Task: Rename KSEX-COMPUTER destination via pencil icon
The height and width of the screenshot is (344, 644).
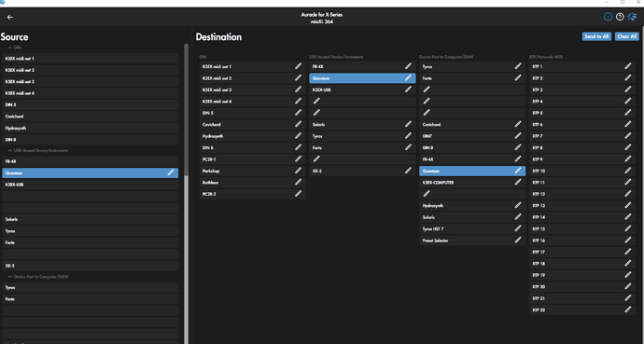Action: point(518,182)
